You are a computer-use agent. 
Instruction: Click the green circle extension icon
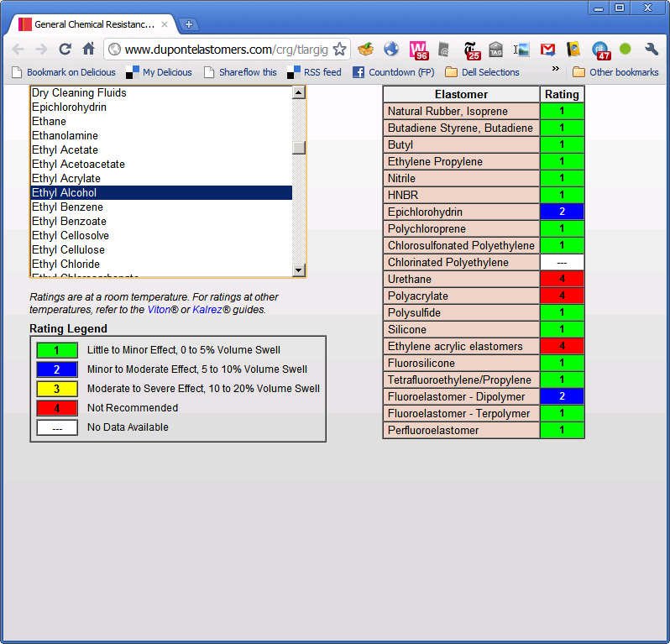pos(626,50)
